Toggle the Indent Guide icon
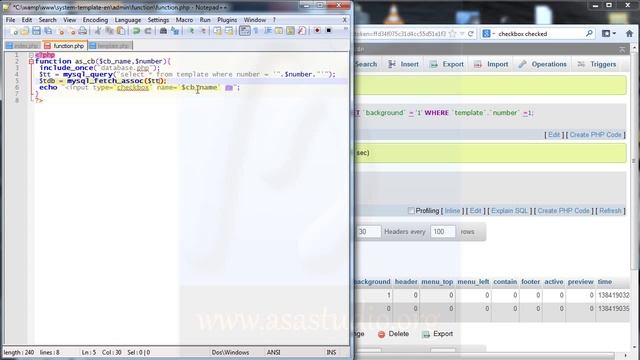Viewport: 640px width, 360px height. 268,31
